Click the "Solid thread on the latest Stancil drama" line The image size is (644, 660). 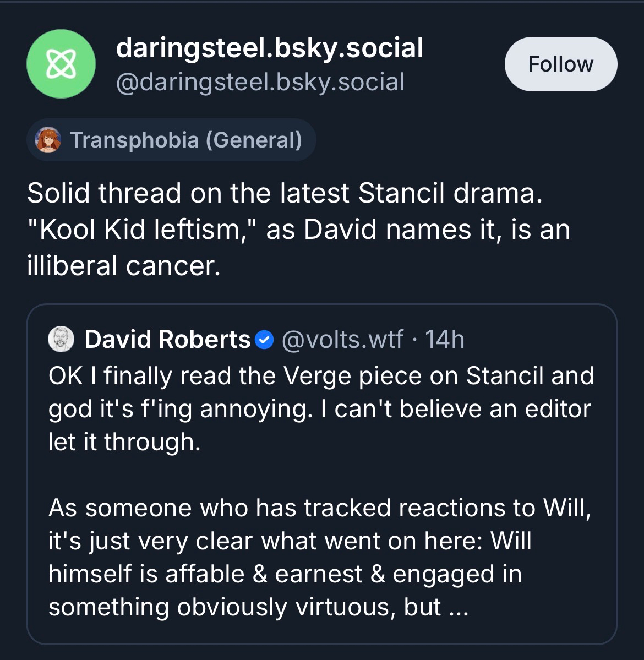click(284, 193)
